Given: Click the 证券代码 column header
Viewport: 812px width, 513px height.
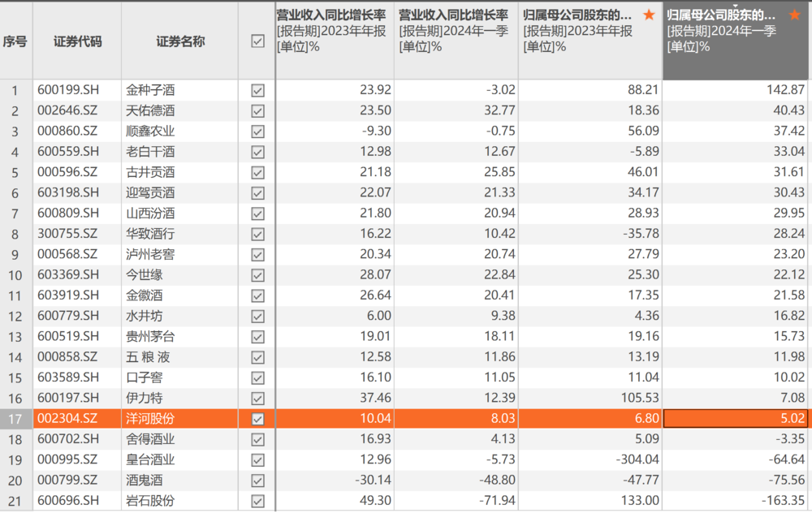Looking at the screenshot, I should tap(77, 41).
